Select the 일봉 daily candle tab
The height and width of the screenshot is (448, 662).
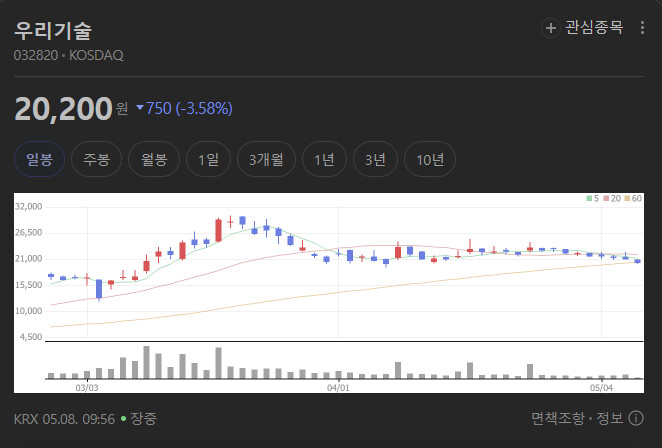tap(39, 159)
